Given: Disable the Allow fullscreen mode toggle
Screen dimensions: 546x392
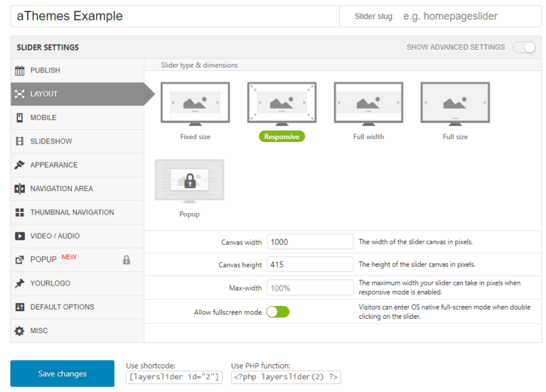Looking at the screenshot, I should tap(278, 312).
